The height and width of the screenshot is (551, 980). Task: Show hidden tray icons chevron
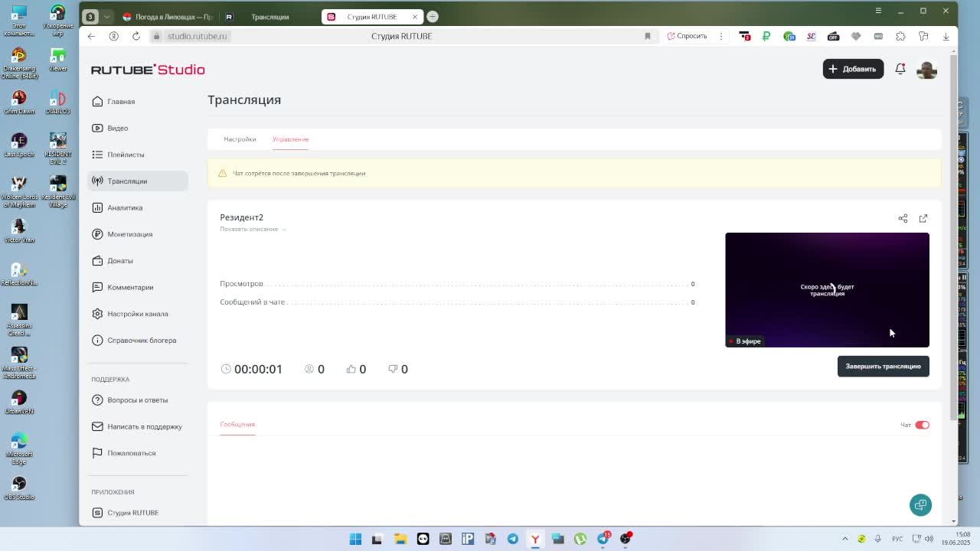click(x=845, y=539)
